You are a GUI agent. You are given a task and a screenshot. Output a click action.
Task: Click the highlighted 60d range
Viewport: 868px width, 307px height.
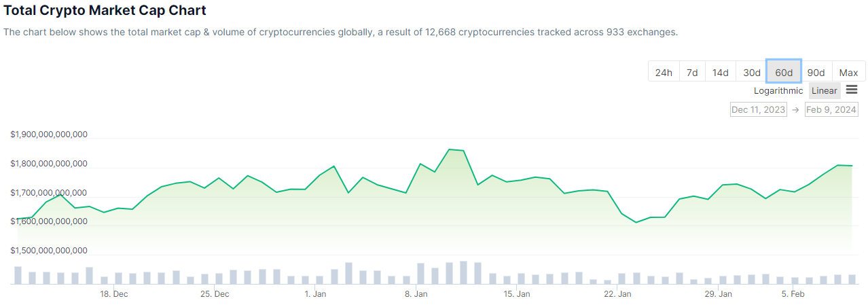click(x=784, y=73)
